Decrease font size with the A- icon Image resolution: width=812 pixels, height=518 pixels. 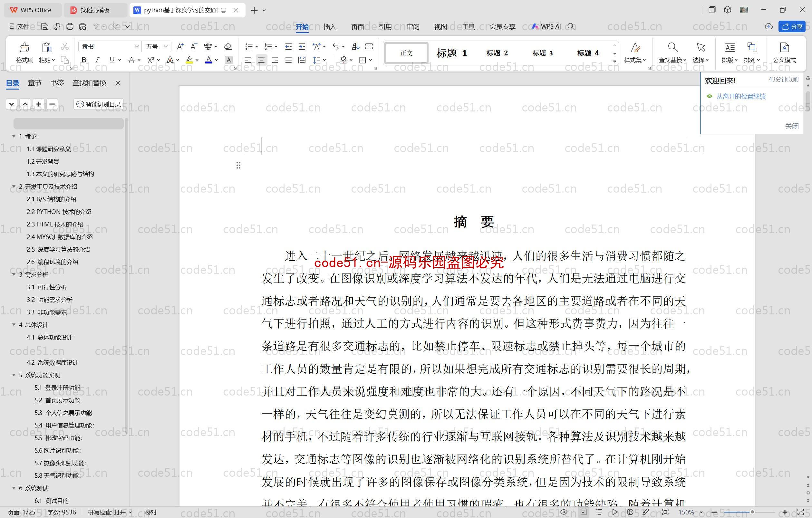pyautogui.click(x=194, y=46)
